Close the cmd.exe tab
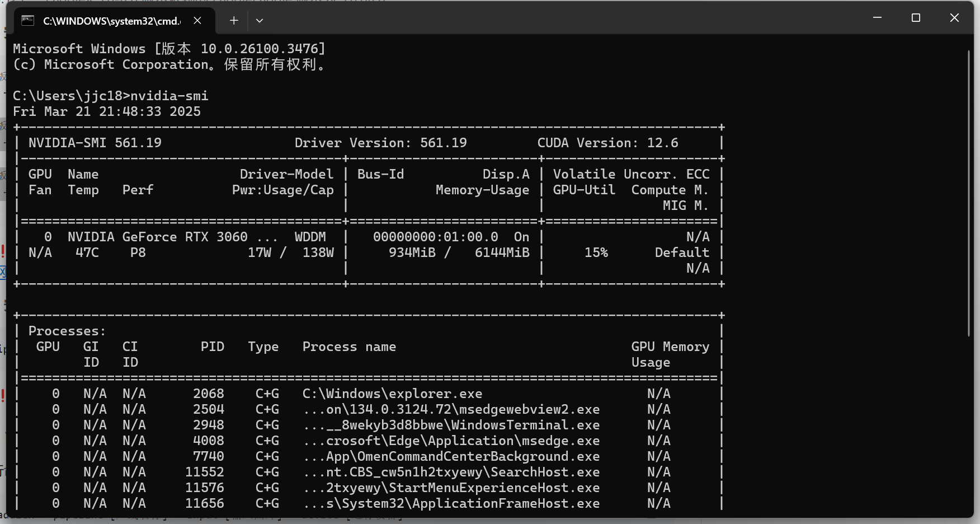Viewport: 980px width, 524px height. click(x=197, y=21)
